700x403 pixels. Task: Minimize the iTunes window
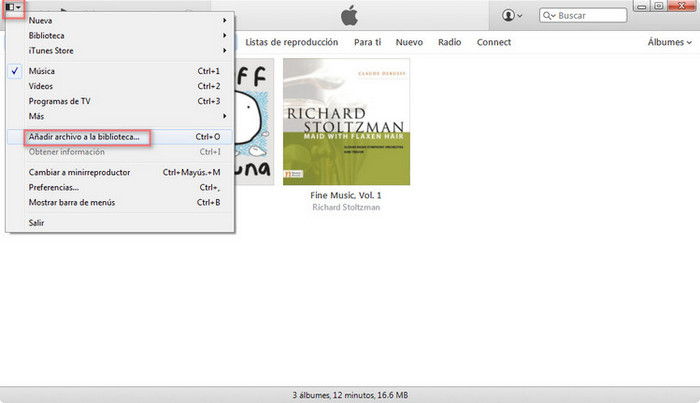(x=642, y=6)
